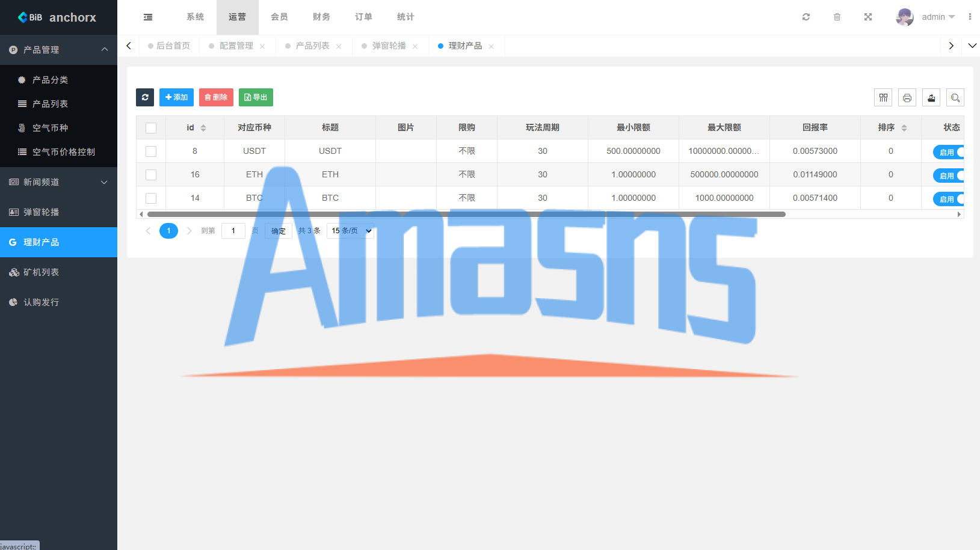Open 空气币价格控制 in sidebar
980x550 pixels.
tap(58, 152)
